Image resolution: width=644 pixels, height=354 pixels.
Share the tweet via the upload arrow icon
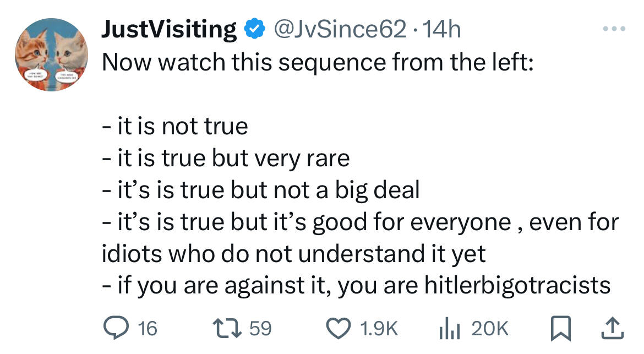pyautogui.click(x=613, y=329)
